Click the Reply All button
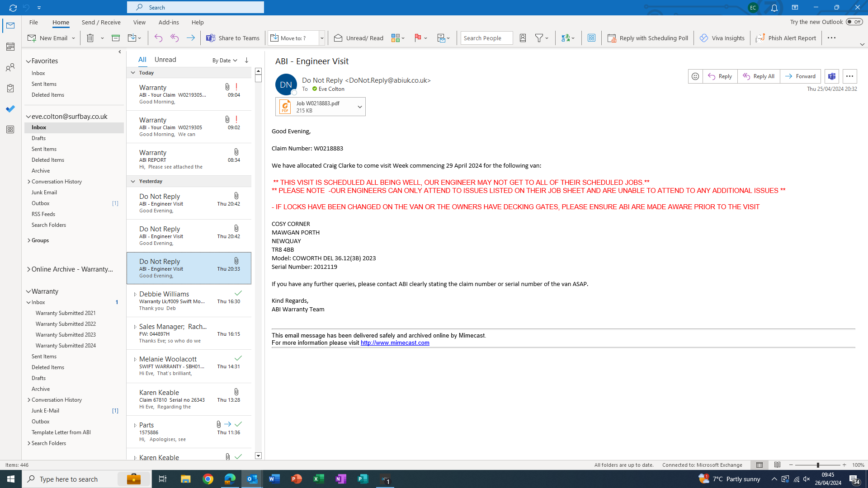The height and width of the screenshot is (488, 868). (x=759, y=76)
